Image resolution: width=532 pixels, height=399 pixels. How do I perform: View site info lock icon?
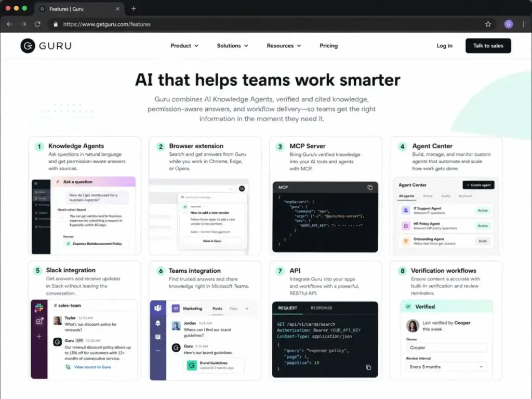pos(55,24)
